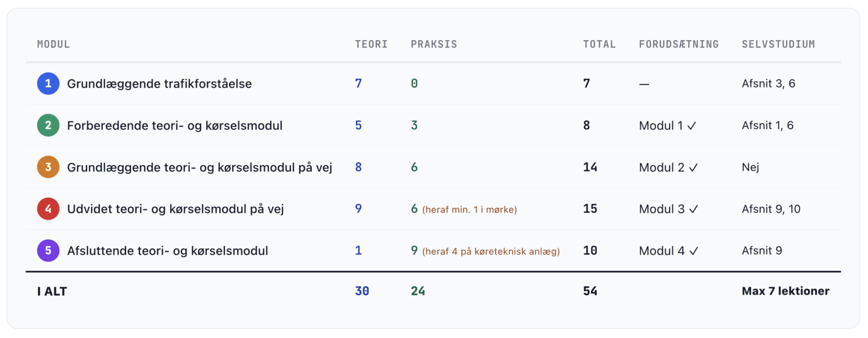Click the TOTAL column header
Screen dimensions: 868x338
600,44
